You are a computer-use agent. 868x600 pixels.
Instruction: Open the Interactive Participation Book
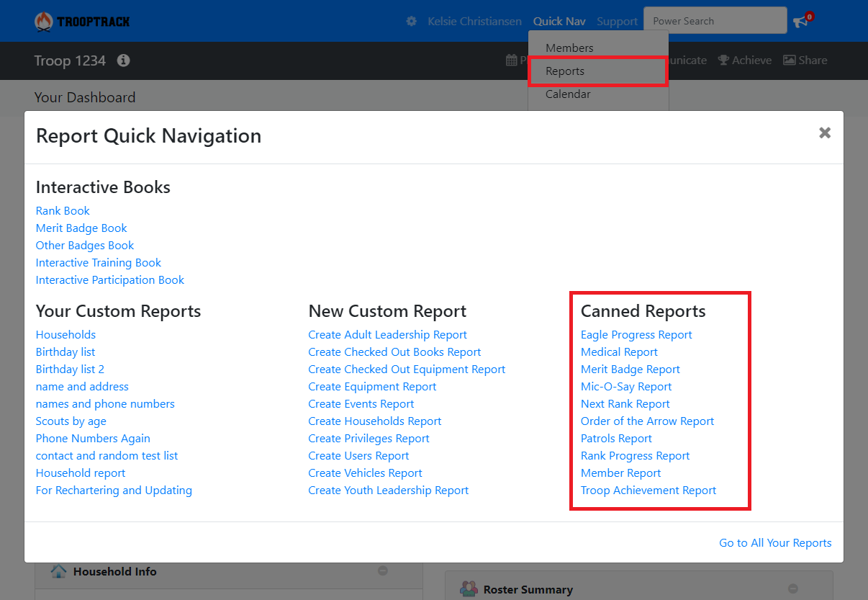(x=110, y=280)
